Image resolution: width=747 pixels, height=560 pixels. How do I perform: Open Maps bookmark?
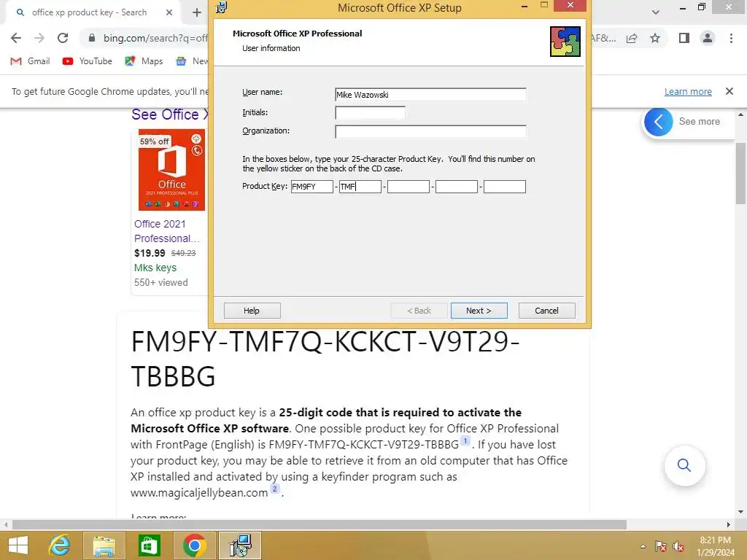tap(144, 61)
